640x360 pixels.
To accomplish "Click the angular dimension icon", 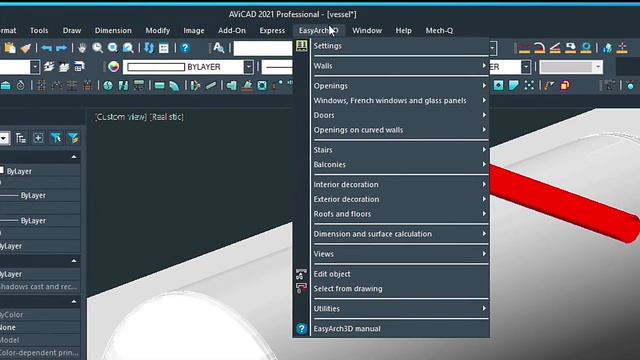I will (x=555, y=48).
